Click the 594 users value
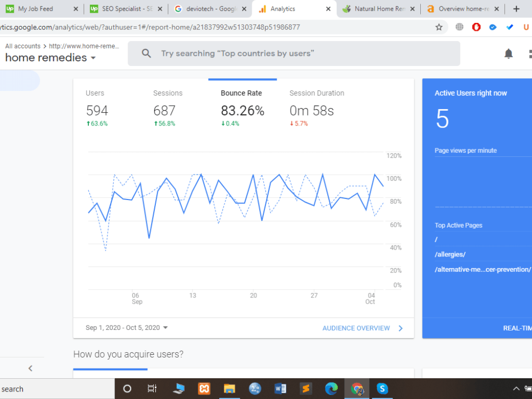Viewport: 532px width, 399px height. (97, 111)
